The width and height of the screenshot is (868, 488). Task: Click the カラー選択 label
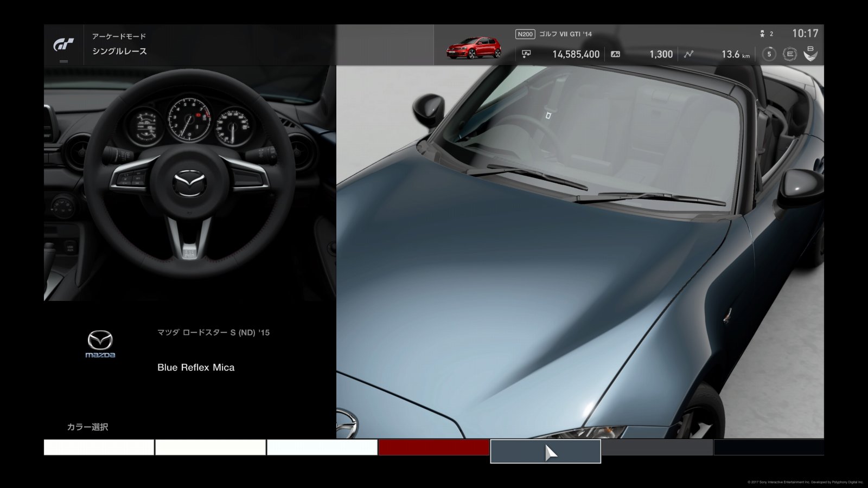click(x=87, y=427)
